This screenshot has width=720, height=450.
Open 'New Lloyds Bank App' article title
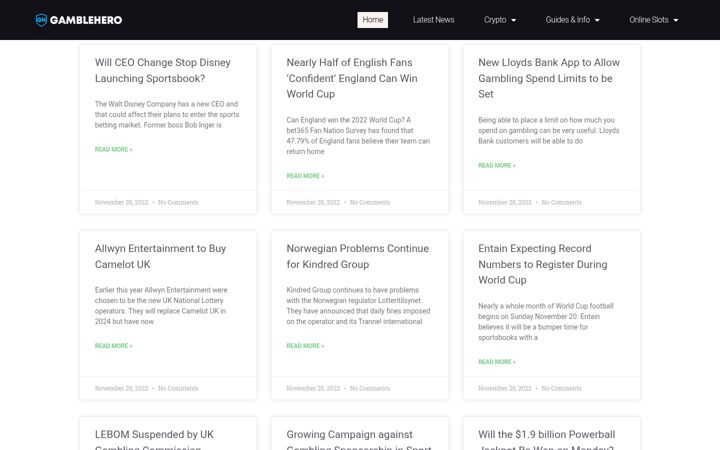549,78
